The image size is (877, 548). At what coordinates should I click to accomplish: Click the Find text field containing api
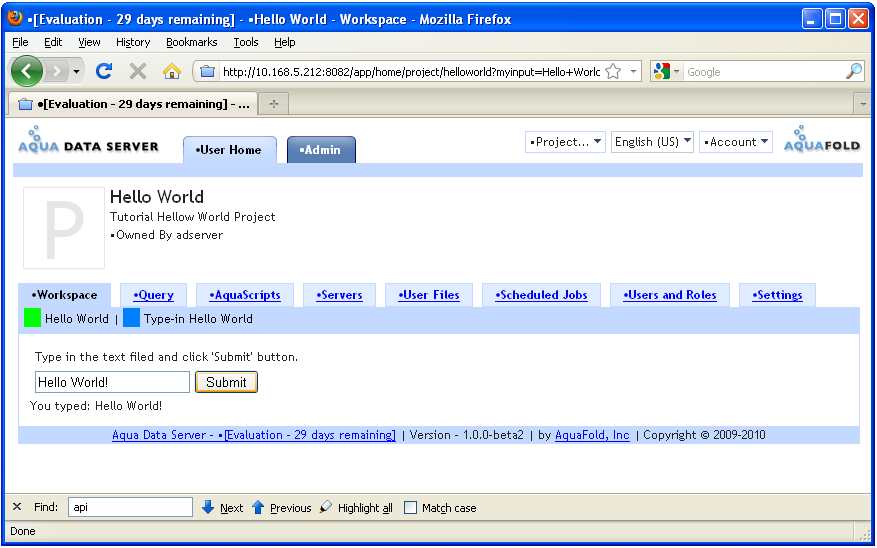pos(130,507)
